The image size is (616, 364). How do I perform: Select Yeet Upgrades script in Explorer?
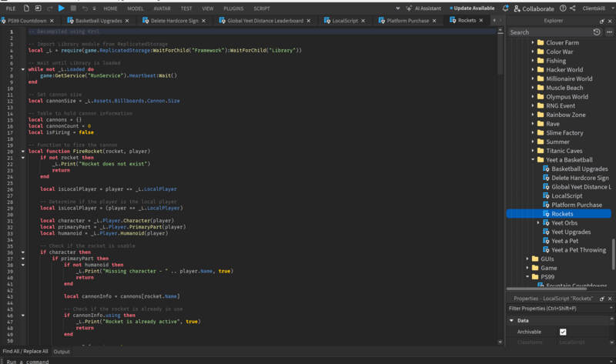tap(571, 232)
